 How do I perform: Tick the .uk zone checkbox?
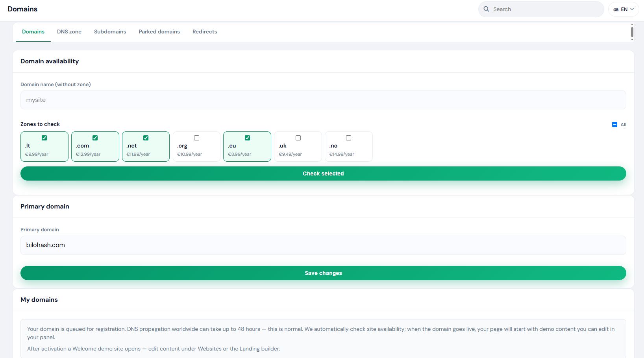[298, 138]
